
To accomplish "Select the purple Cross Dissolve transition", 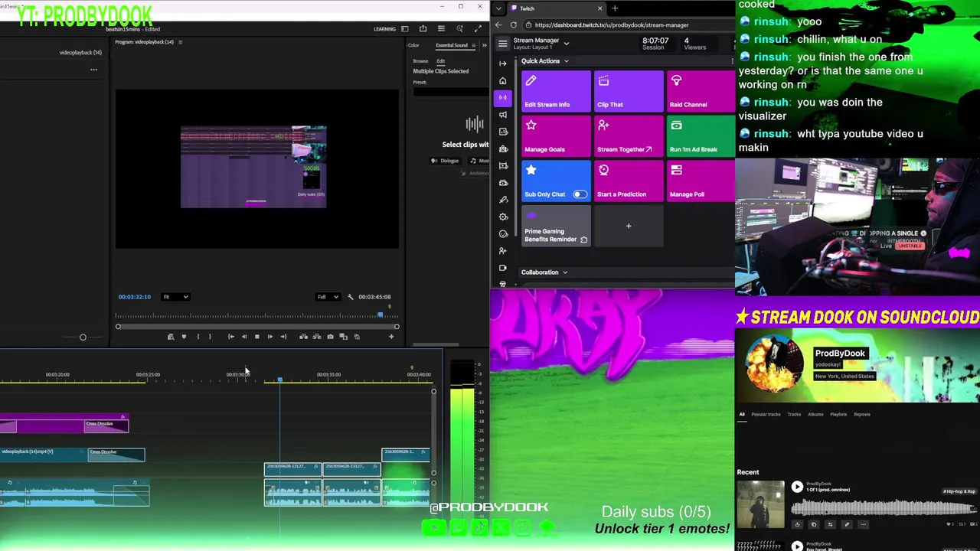I will click(x=106, y=425).
